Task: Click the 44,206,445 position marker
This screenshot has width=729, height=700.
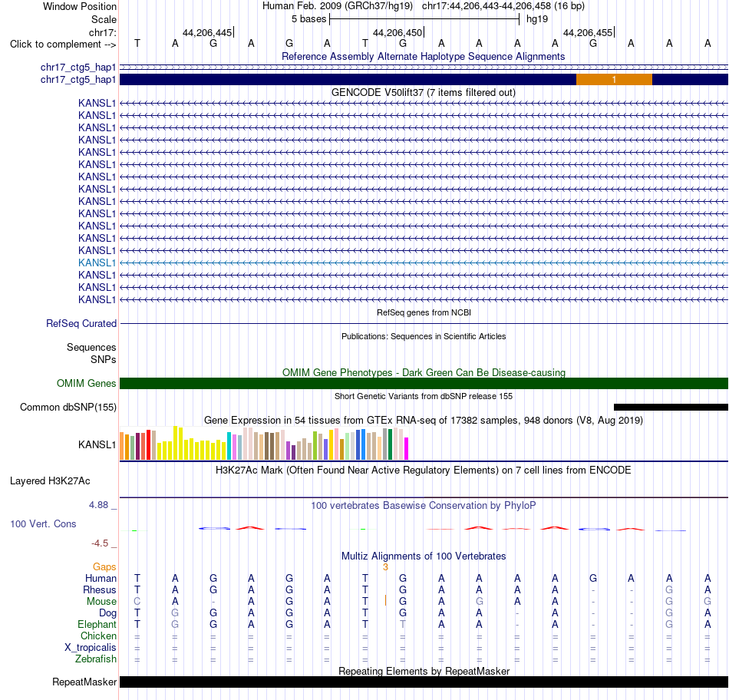Action: point(207,32)
